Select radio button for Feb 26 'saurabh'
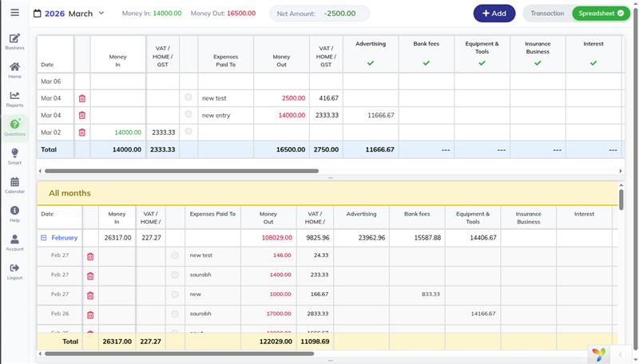The width and height of the screenshot is (639, 364). pyautogui.click(x=175, y=314)
